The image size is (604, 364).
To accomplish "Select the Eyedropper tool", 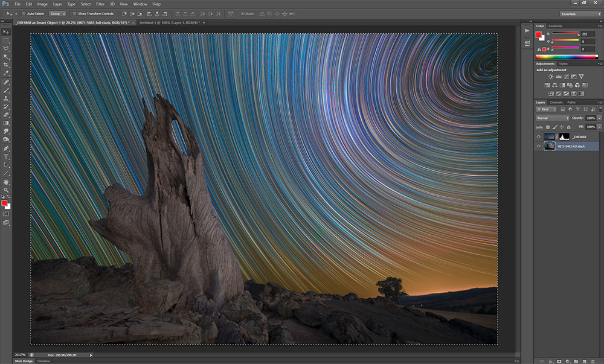I will [6, 73].
